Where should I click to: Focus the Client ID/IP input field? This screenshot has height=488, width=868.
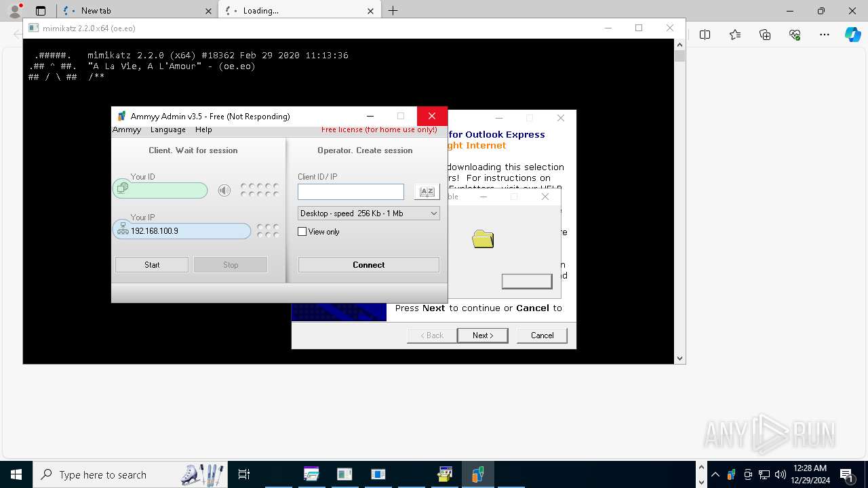coord(351,192)
